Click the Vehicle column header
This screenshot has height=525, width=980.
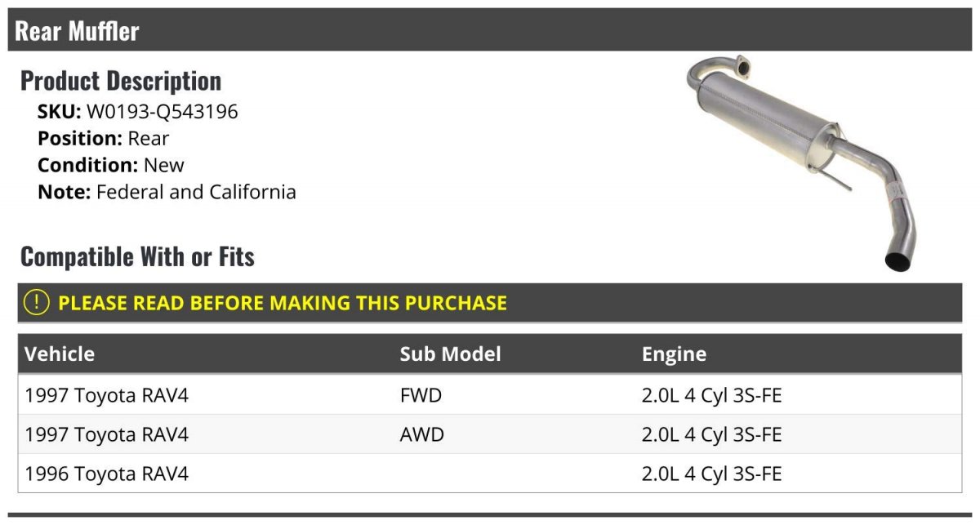click(x=60, y=354)
